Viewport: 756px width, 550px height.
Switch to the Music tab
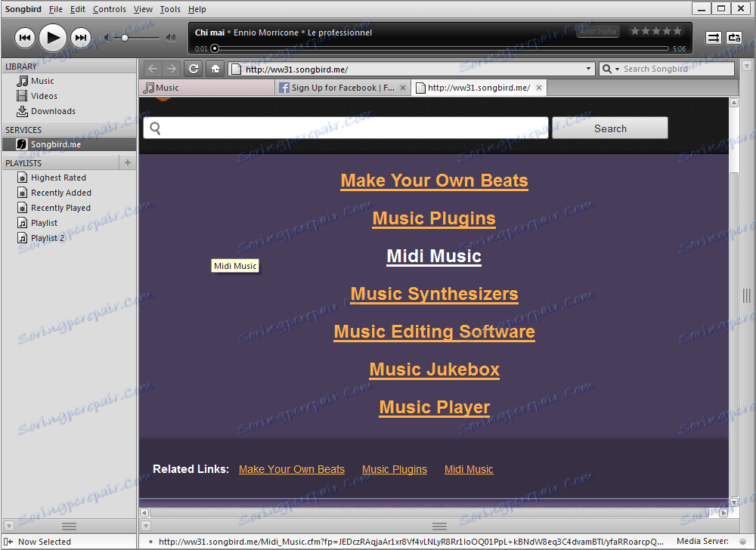[x=207, y=88]
